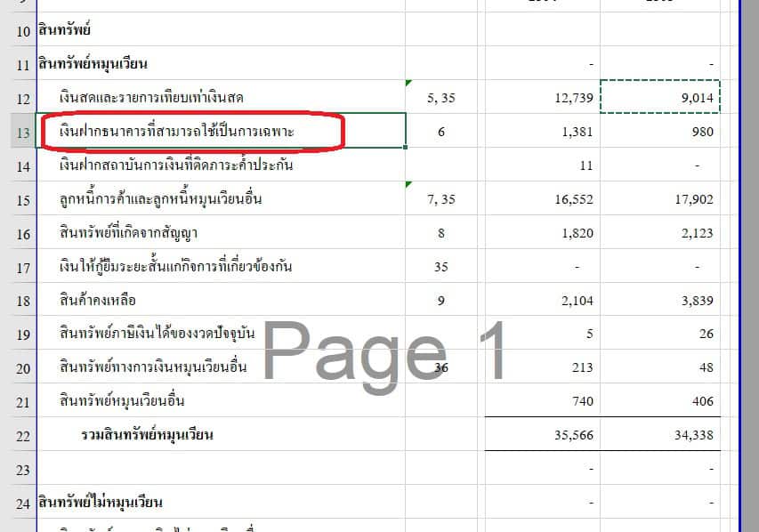The height and width of the screenshot is (532, 759).
Task: Click the total cell showing 35,566
Action: tap(542, 435)
